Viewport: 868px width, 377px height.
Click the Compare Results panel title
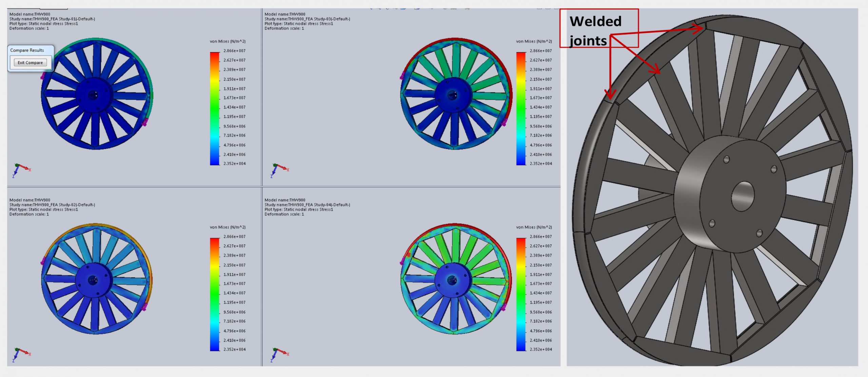27,50
